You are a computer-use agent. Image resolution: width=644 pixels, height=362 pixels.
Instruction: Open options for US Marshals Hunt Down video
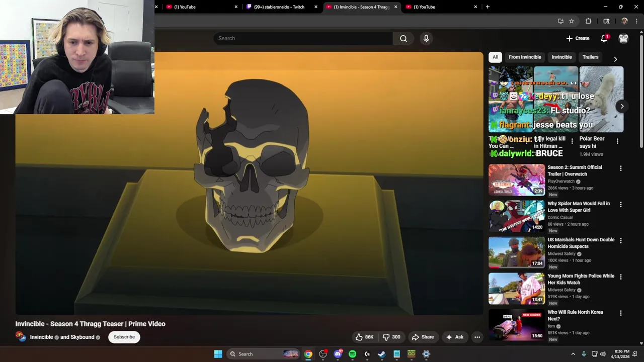(x=620, y=241)
